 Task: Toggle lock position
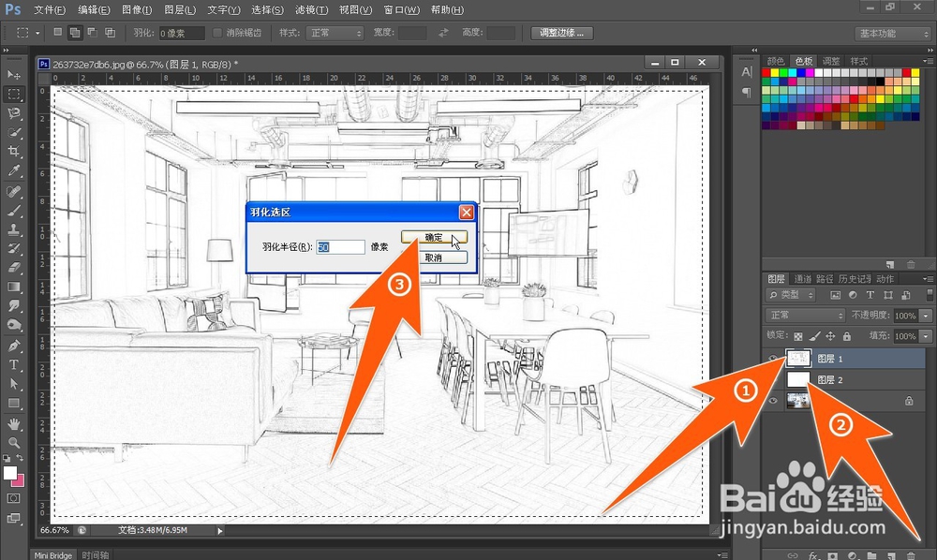(830, 336)
